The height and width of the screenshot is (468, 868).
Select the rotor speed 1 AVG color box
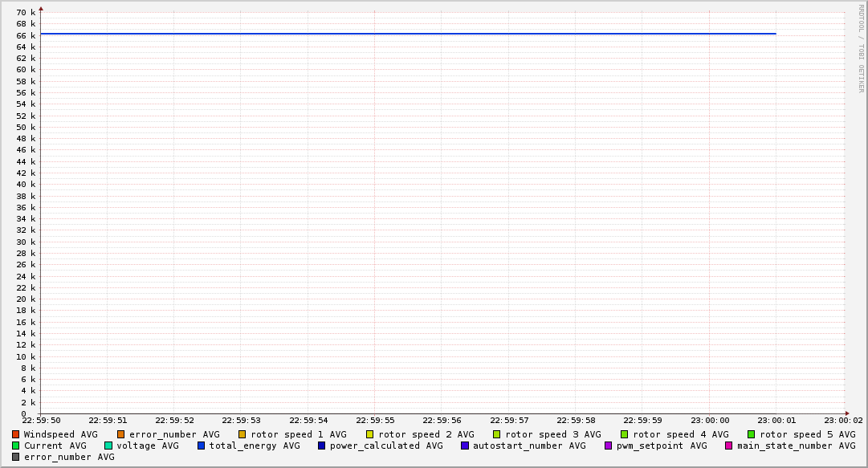coord(242,434)
